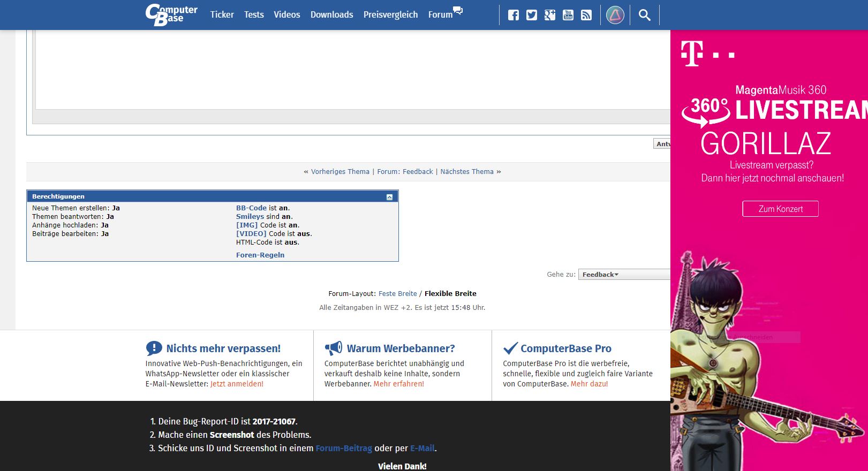Collapse the Berechtigungen panel
The width and height of the screenshot is (868, 471).
(389, 197)
